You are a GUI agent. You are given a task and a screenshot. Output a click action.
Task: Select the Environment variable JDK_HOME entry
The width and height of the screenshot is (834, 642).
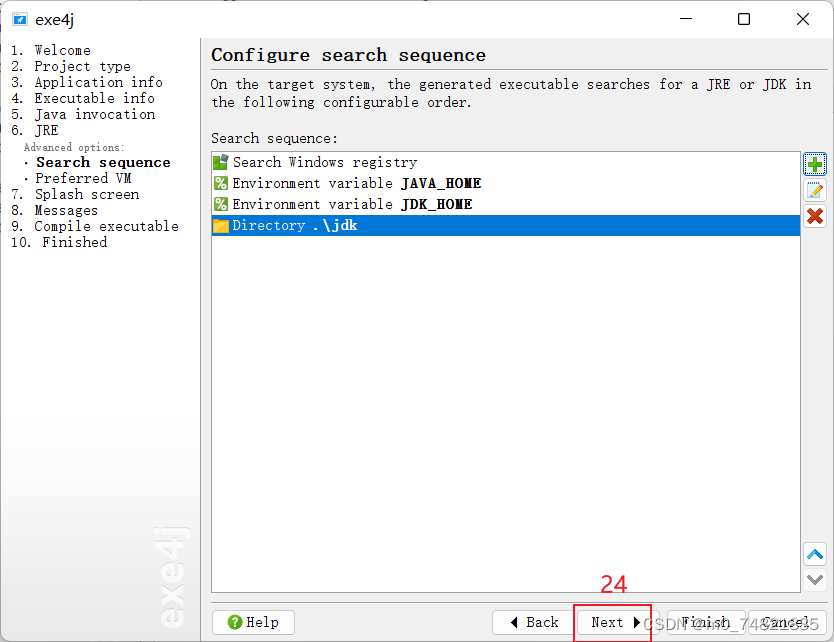coord(325,204)
